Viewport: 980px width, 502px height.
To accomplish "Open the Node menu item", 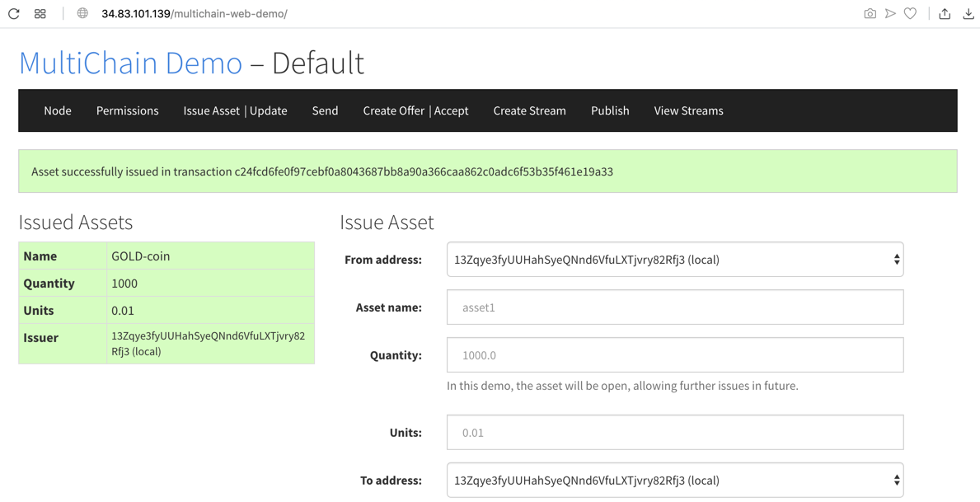I will (58, 110).
